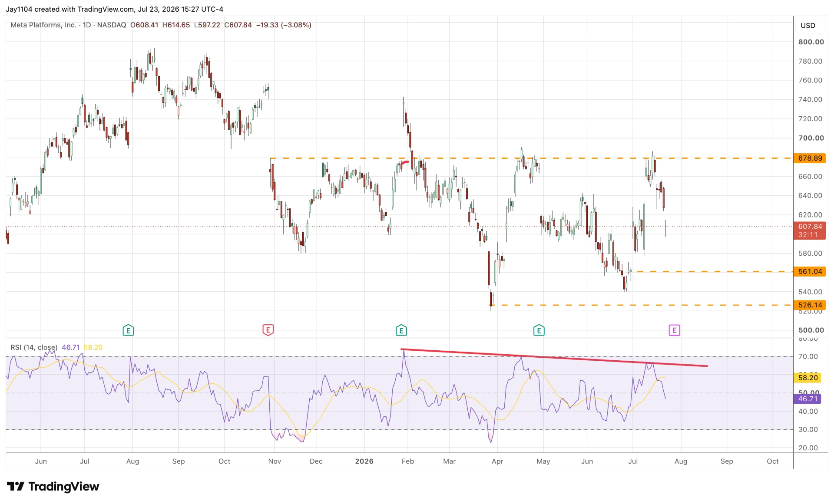Viewport: 834px width, 504px height.
Task: Click the RSI 70.00 axis label
Action: tap(808, 356)
